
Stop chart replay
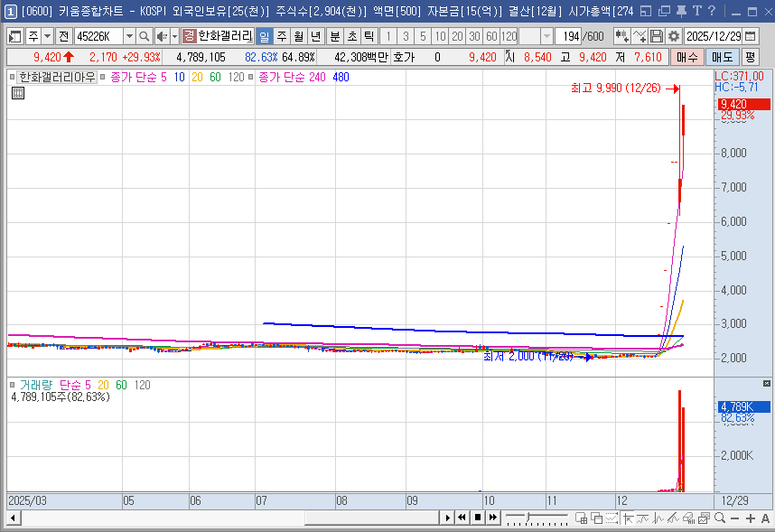coord(478,518)
